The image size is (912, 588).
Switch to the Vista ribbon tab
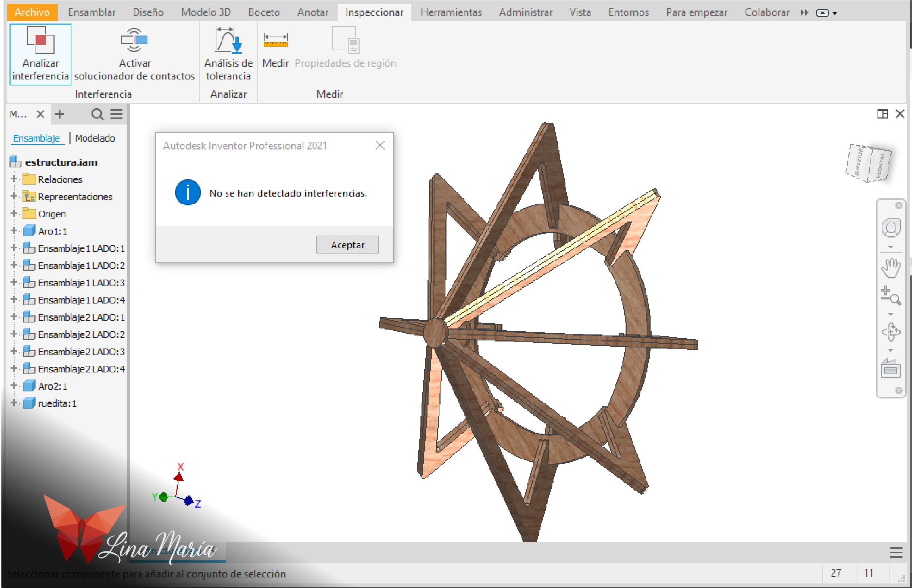(580, 12)
